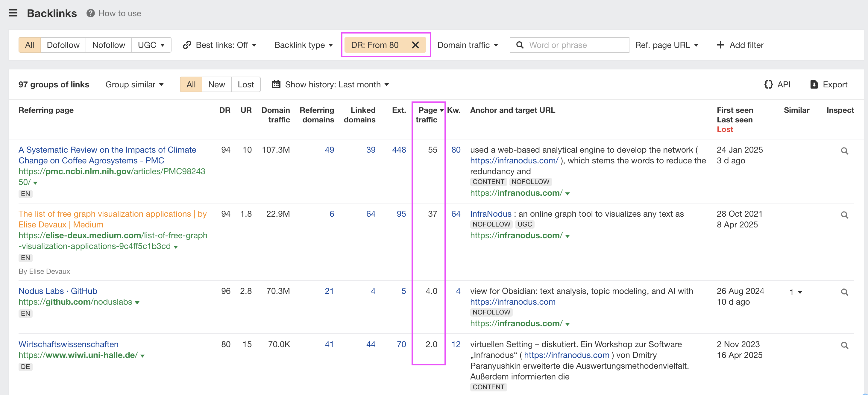Sort by Linked domains column header

click(359, 115)
